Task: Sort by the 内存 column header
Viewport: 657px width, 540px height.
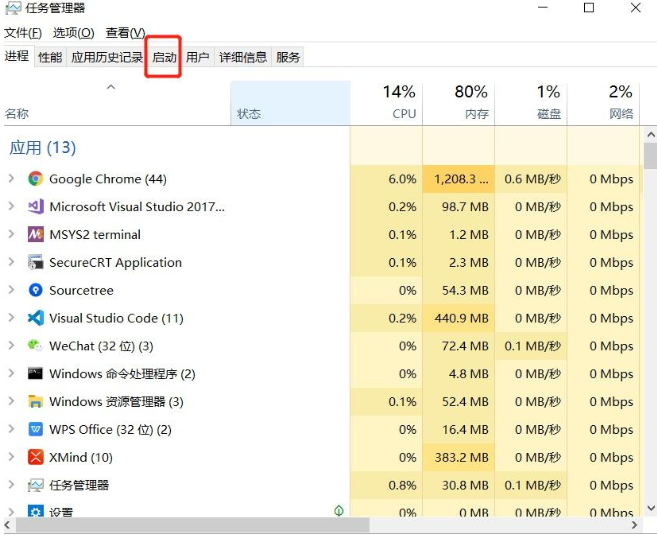Action: point(458,104)
